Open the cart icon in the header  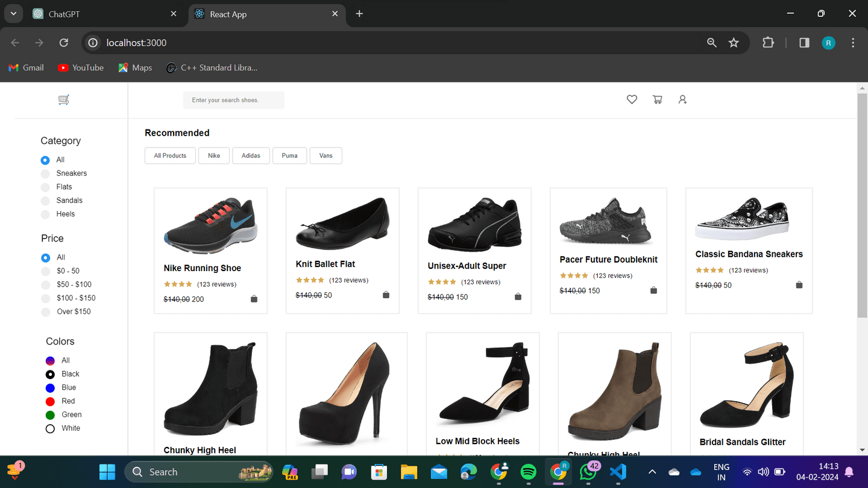657,99
